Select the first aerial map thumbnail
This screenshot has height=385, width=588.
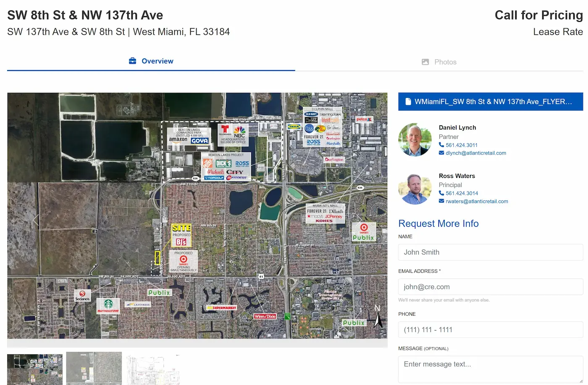point(35,369)
